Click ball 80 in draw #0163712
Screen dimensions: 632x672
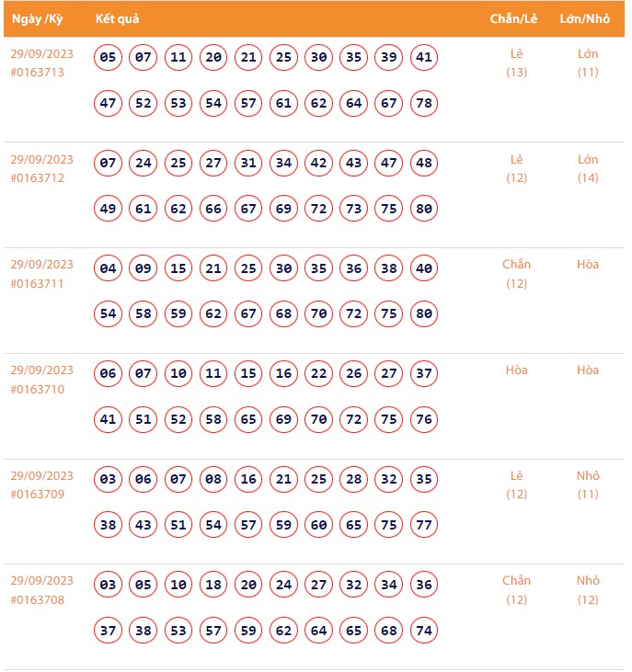[424, 209]
